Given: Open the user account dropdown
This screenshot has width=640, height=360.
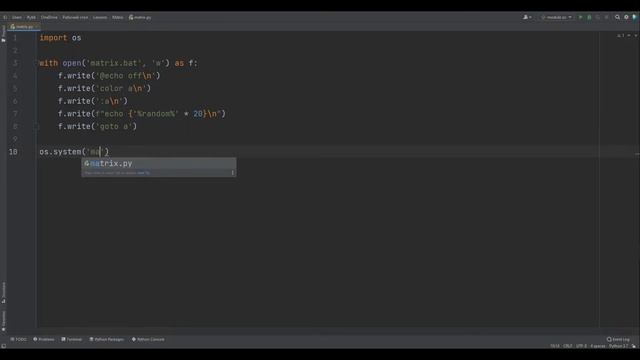Looking at the screenshot, I should coord(527,17).
